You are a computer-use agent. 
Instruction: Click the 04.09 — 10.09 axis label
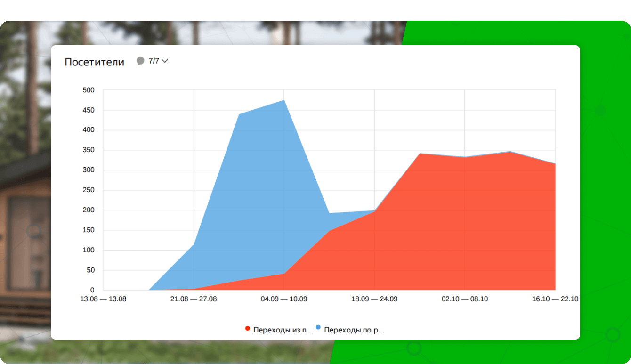284,299
